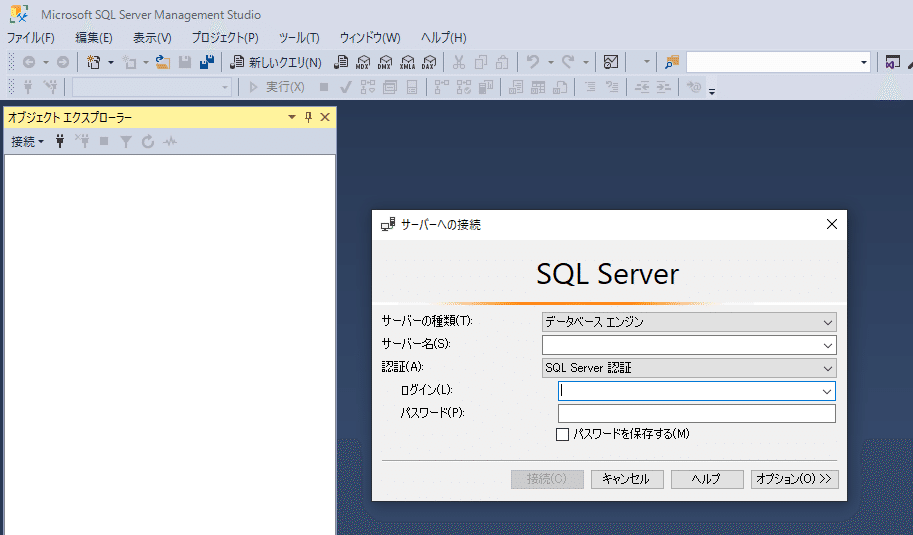The width and height of the screenshot is (913, 535).
Task: Open the ヘルプ(H) menu
Action: (444, 38)
